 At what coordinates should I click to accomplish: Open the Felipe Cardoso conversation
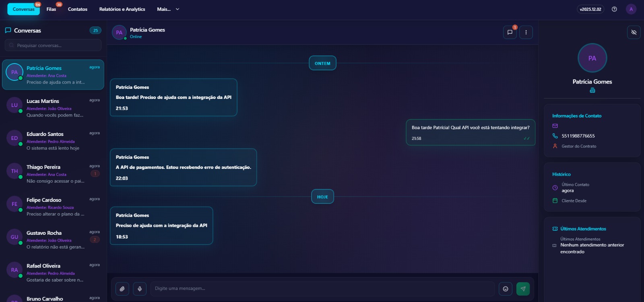53,207
